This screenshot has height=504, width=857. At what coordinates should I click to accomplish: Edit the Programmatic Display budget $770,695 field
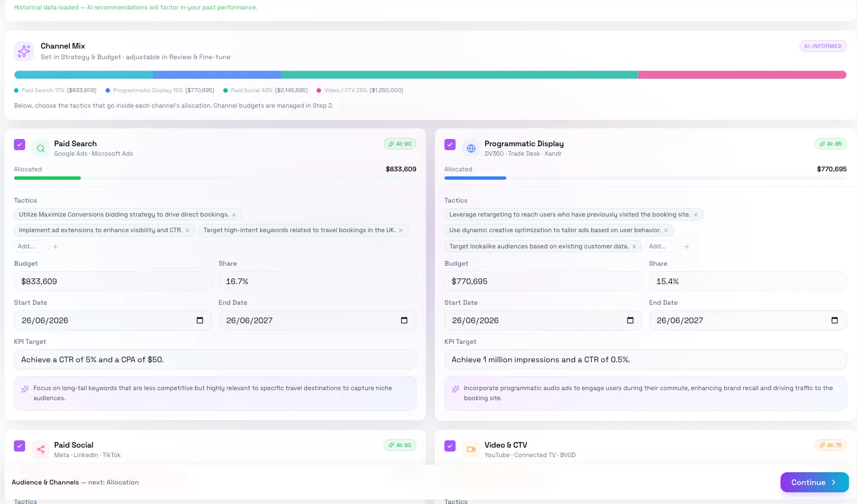[543, 281]
